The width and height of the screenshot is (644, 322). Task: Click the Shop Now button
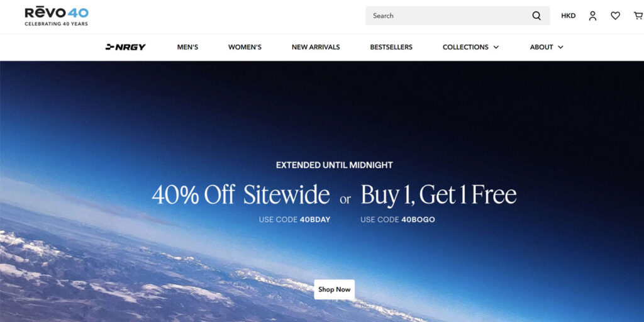point(335,289)
